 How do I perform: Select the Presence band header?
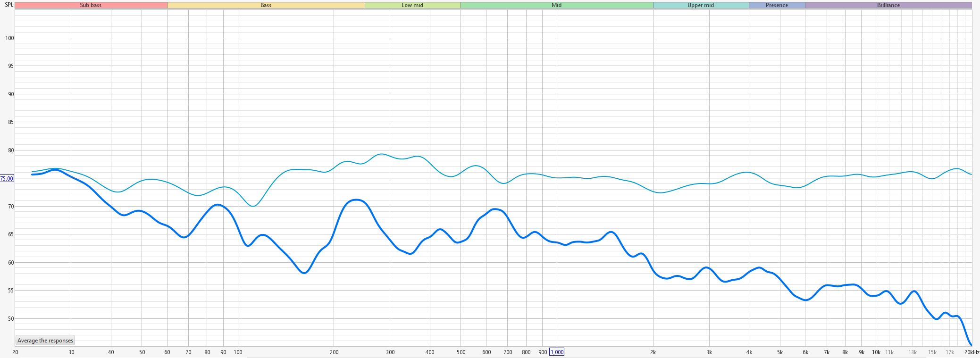777,5
